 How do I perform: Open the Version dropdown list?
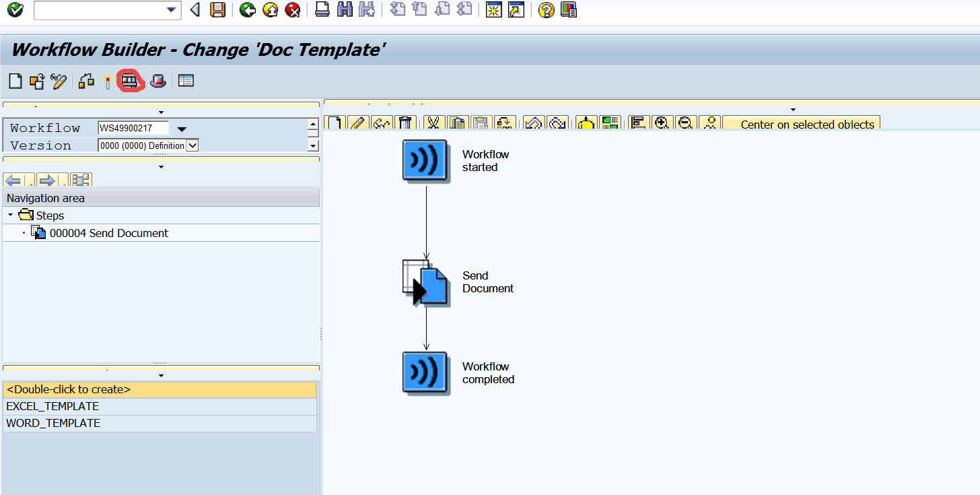192,145
